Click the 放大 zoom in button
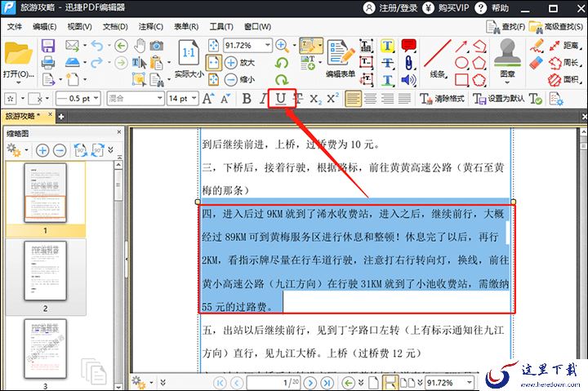 [240, 62]
